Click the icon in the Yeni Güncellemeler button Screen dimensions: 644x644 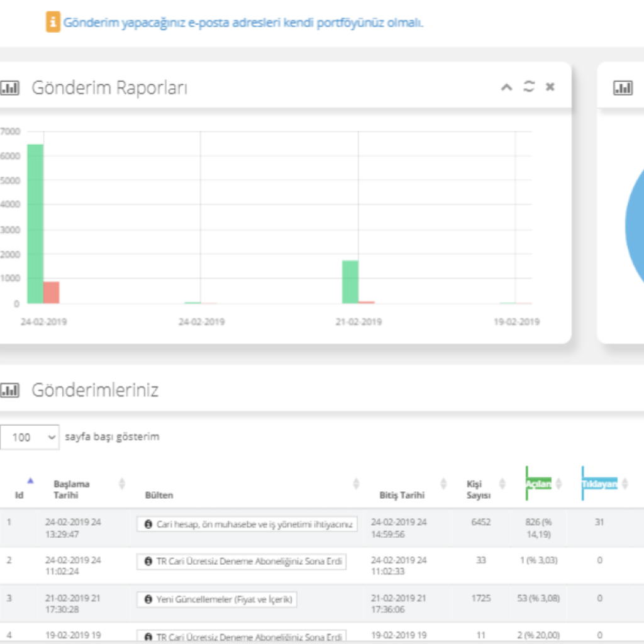pyautogui.click(x=148, y=599)
